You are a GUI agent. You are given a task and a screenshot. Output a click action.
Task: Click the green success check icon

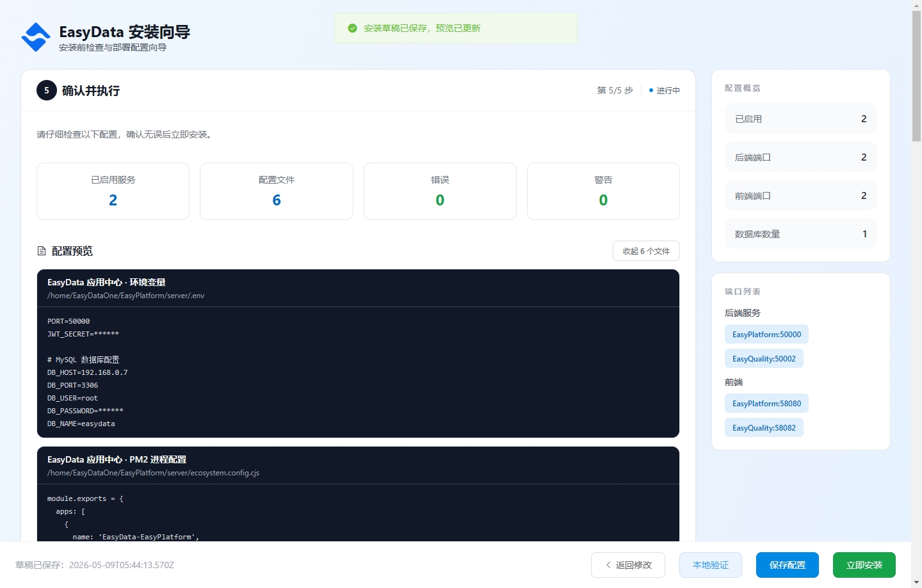352,28
